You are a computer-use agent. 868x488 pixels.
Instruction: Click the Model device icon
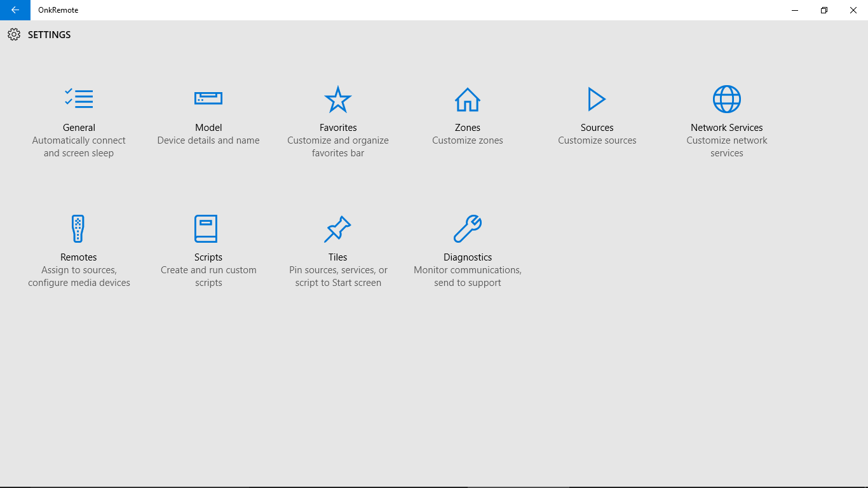point(208,98)
